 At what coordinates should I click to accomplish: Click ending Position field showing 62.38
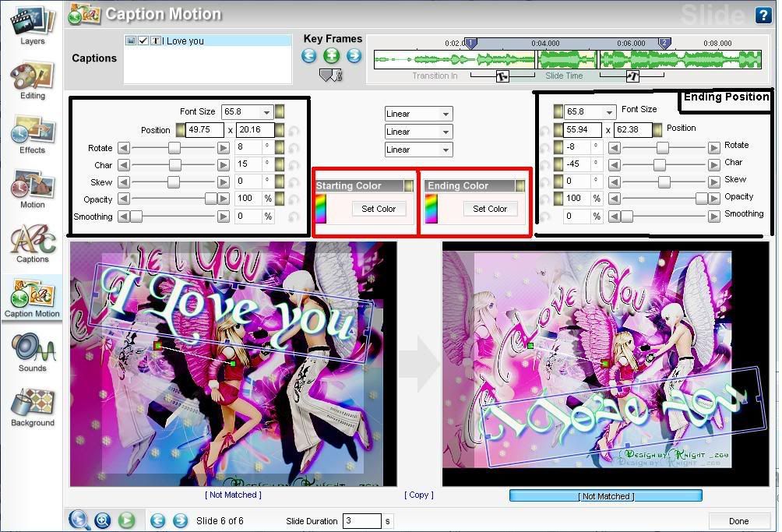(633, 129)
